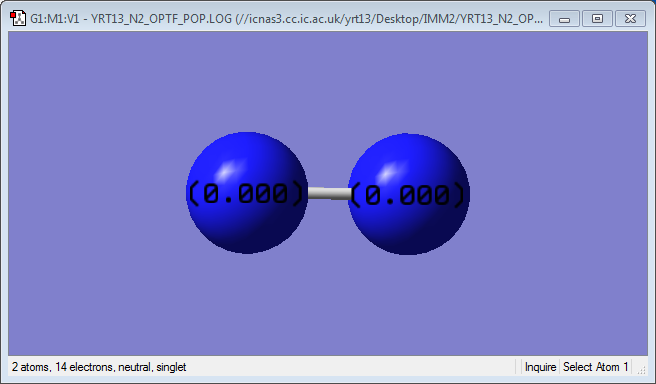Viewport: 656px width, 384px height.
Task: Click the white highlight on left nitrogen atom
Action: (226, 169)
